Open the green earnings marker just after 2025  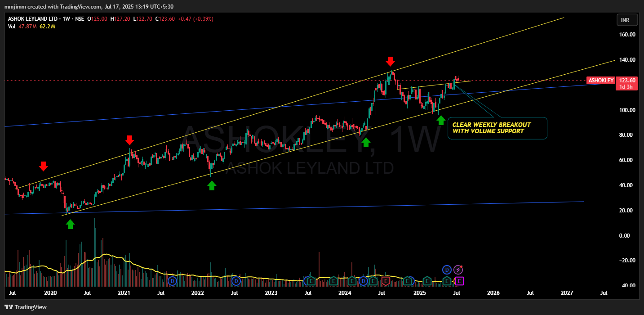pos(427,281)
